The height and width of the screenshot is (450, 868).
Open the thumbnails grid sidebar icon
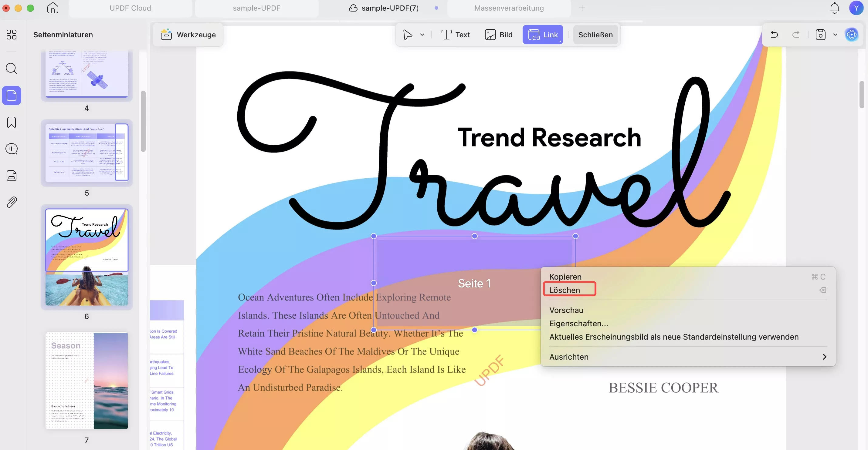click(x=12, y=35)
